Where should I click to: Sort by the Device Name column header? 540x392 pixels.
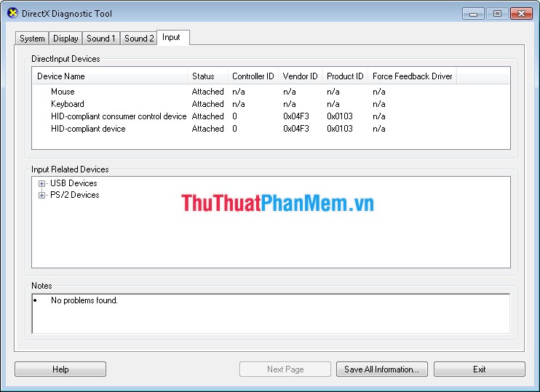[x=110, y=76]
